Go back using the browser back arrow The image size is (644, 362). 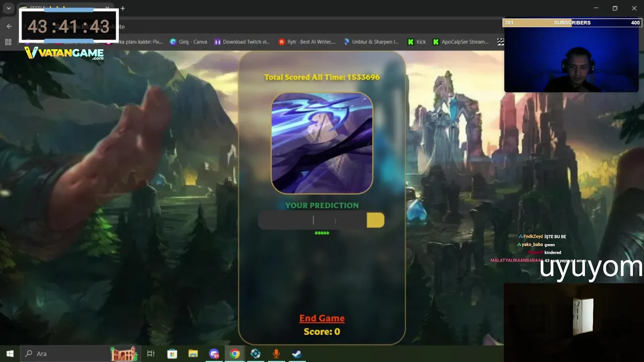tap(9, 26)
